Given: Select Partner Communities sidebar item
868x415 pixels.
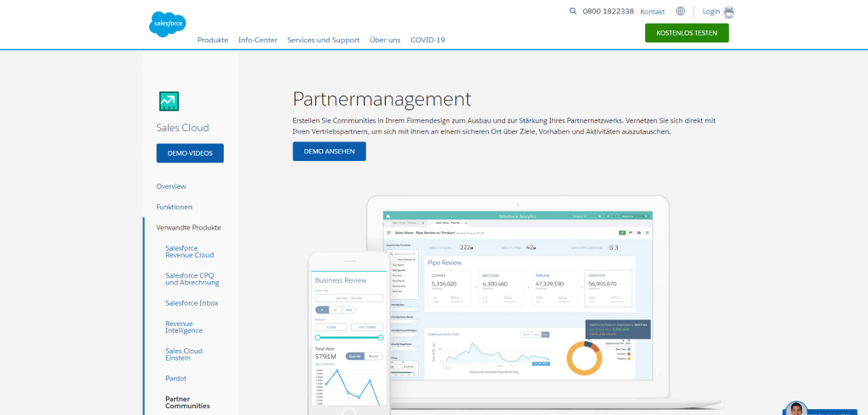Looking at the screenshot, I should 187,402.
